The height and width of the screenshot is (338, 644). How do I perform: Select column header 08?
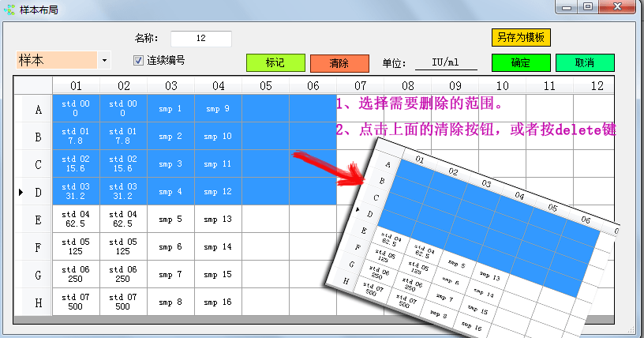pyautogui.click(x=408, y=86)
